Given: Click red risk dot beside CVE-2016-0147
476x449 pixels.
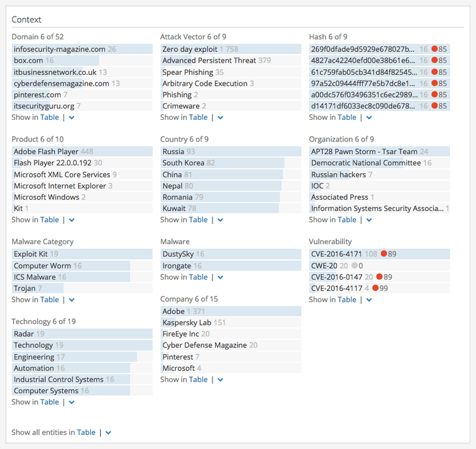Looking at the screenshot, I should [379, 277].
